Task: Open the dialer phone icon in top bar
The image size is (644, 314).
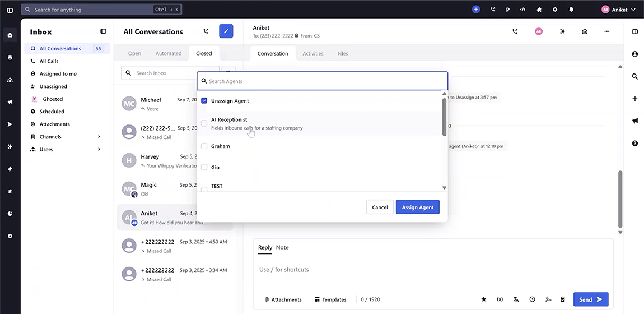Action: (493, 10)
